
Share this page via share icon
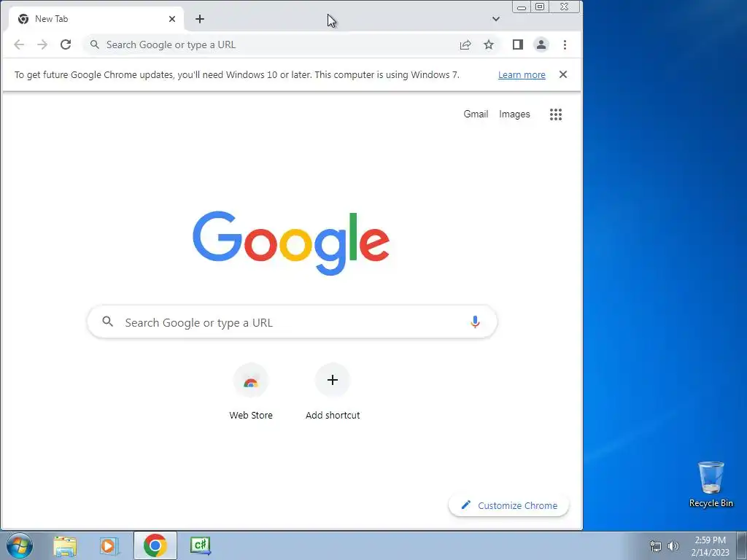(465, 44)
